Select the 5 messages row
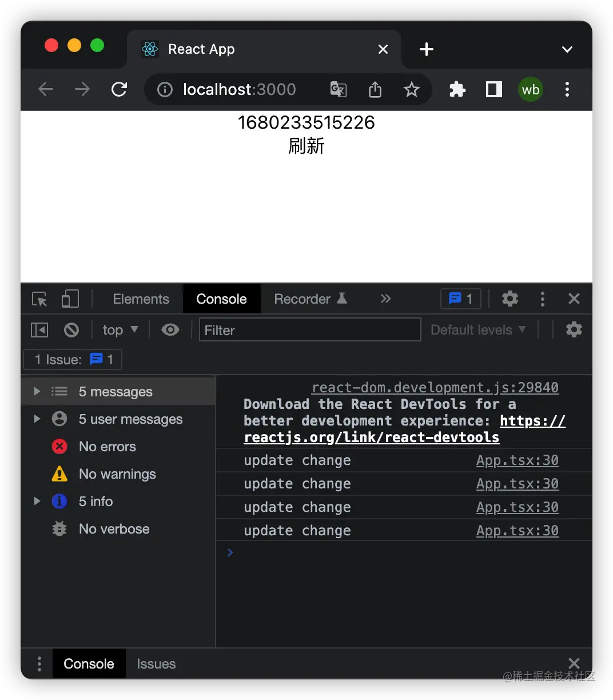Image resolution: width=613 pixels, height=700 pixels. pyautogui.click(x=118, y=392)
